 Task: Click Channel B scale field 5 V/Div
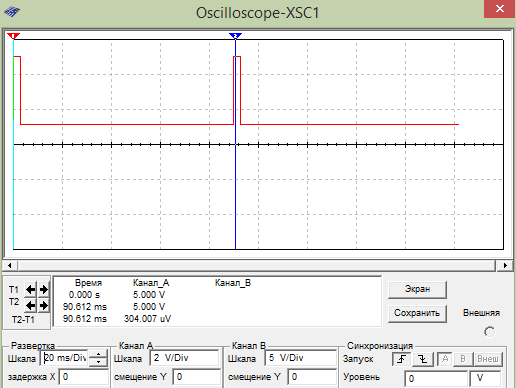[x=300, y=358]
